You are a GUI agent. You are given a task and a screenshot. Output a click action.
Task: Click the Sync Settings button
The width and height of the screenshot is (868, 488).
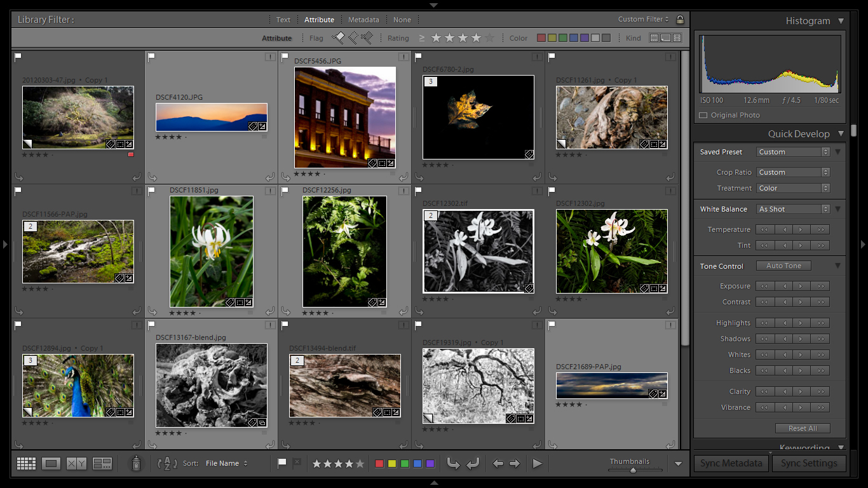809,463
